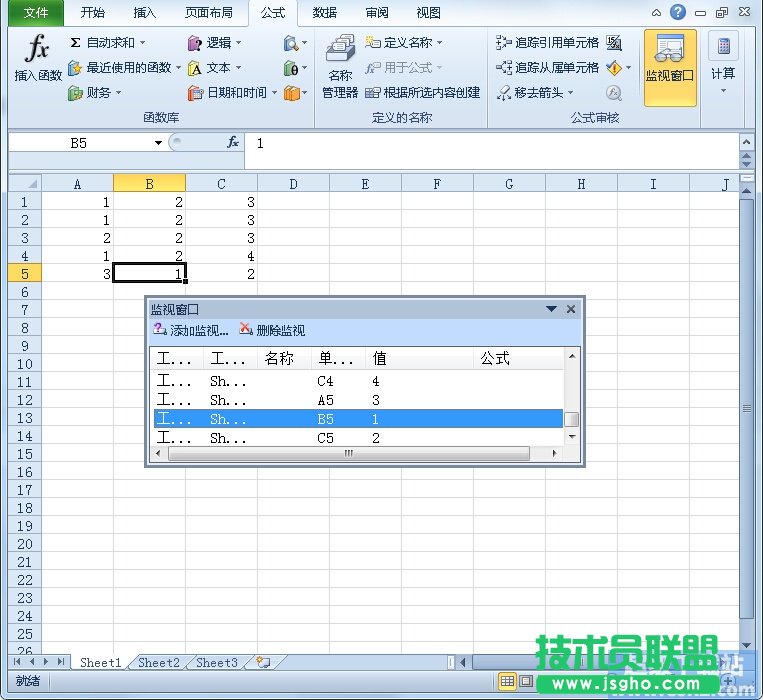Click Delete Watch (删除监视) button
Screen dimensions: 763x700
coord(272,330)
